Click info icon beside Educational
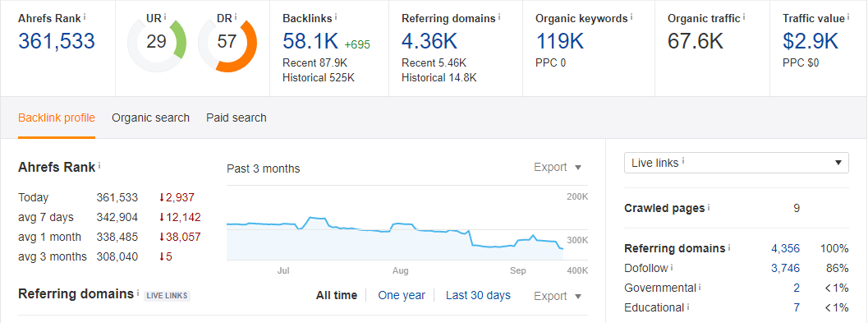Screen dimensions: 868x323 coord(689,307)
